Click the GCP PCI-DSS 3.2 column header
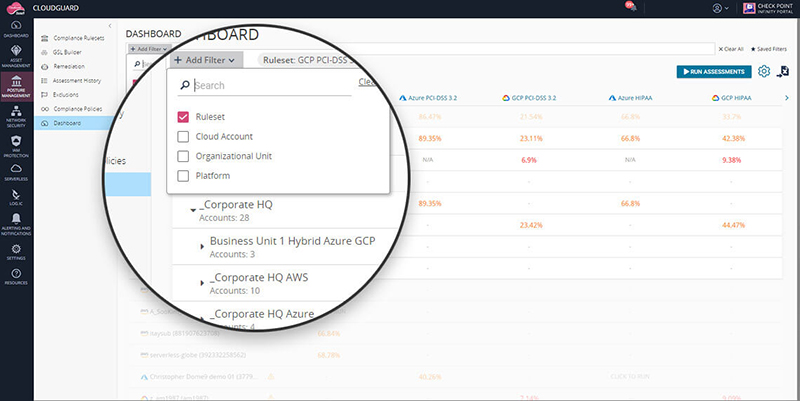This screenshot has width=800, height=401. point(529,98)
